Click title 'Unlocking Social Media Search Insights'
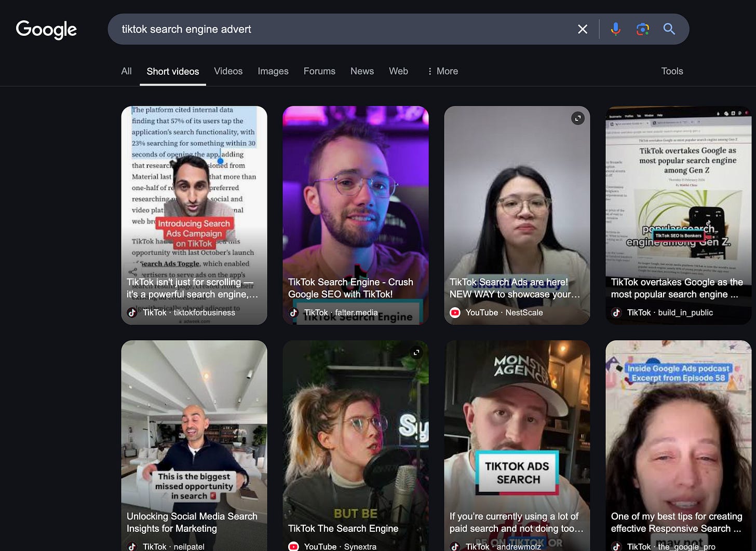 point(192,522)
